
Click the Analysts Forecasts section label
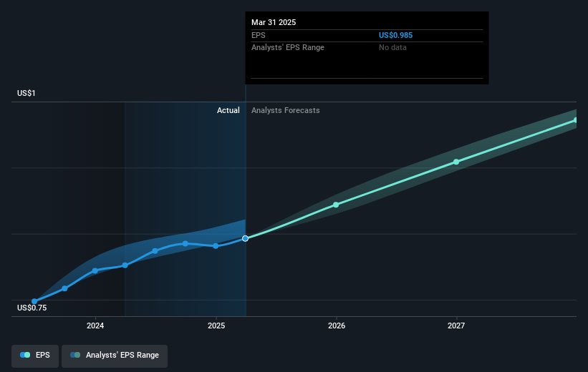point(285,110)
